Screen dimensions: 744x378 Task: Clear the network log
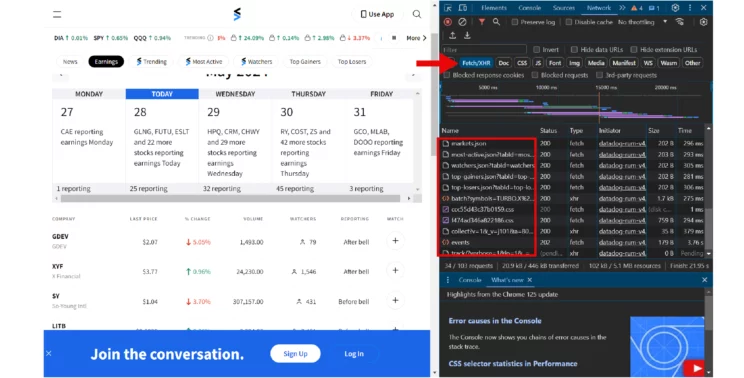(x=462, y=22)
